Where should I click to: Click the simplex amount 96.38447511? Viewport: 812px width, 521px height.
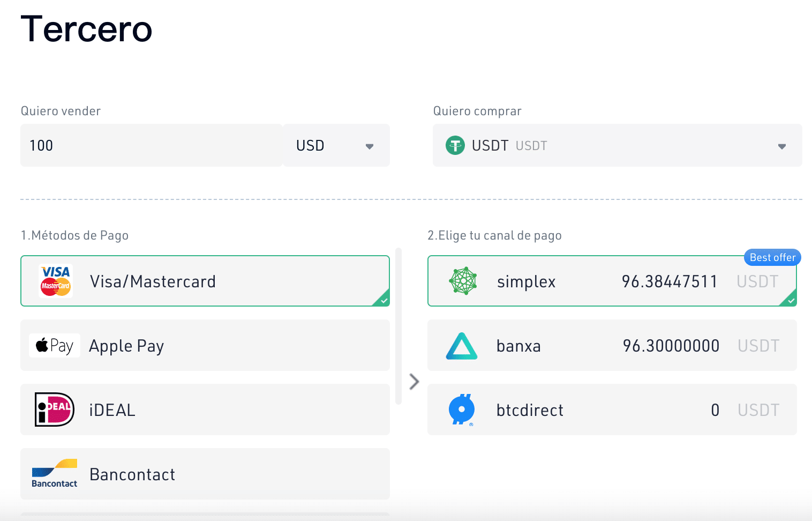pyautogui.click(x=670, y=281)
